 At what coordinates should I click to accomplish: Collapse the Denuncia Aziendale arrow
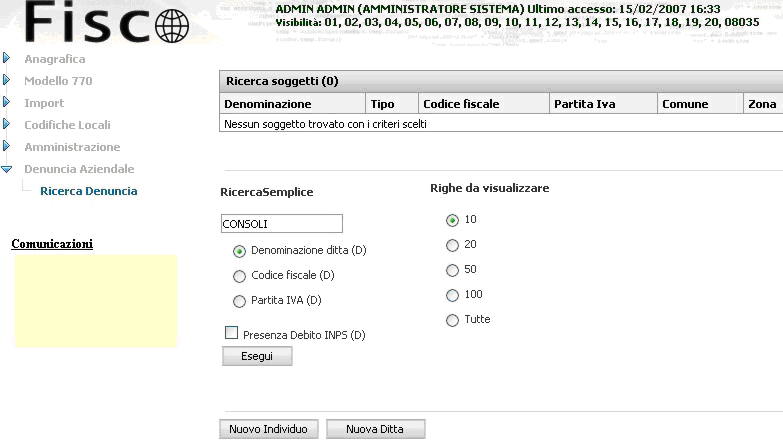point(6,169)
